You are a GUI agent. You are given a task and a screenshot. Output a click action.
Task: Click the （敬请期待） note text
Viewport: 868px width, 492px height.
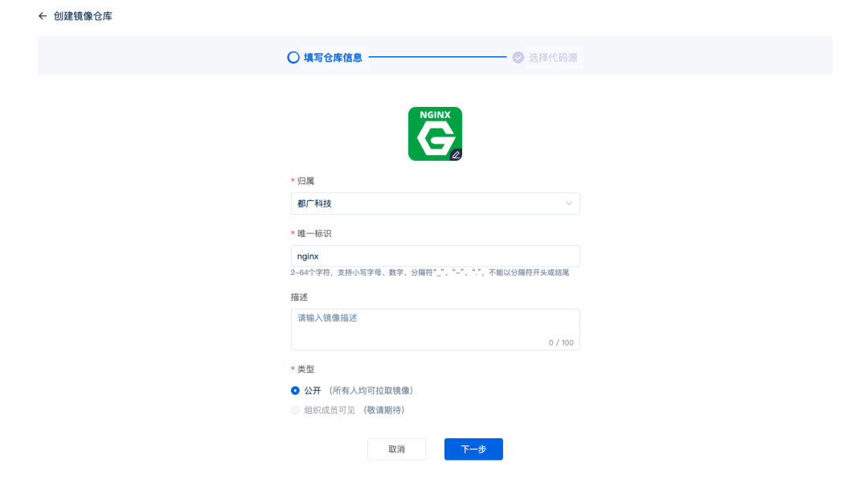tap(383, 410)
